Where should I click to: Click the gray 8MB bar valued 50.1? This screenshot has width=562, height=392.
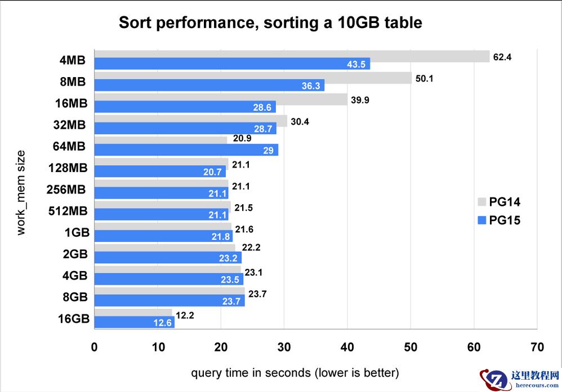click(252, 78)
